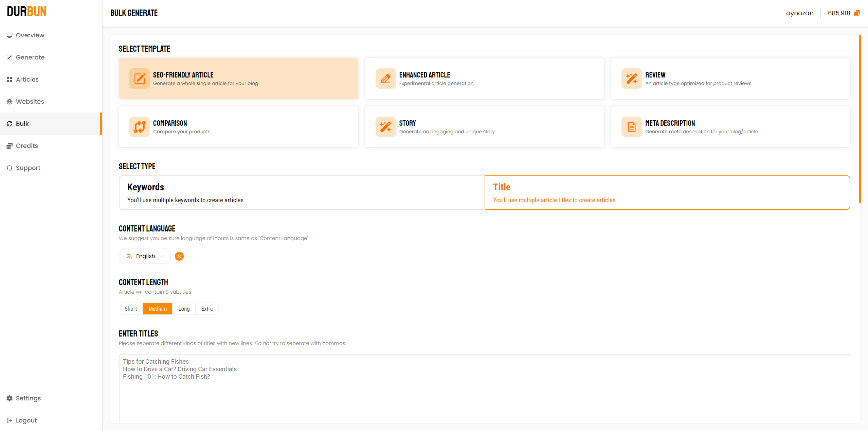Choose Extra content length
Viewport: 868px width, 431px height.
[207, 309]
